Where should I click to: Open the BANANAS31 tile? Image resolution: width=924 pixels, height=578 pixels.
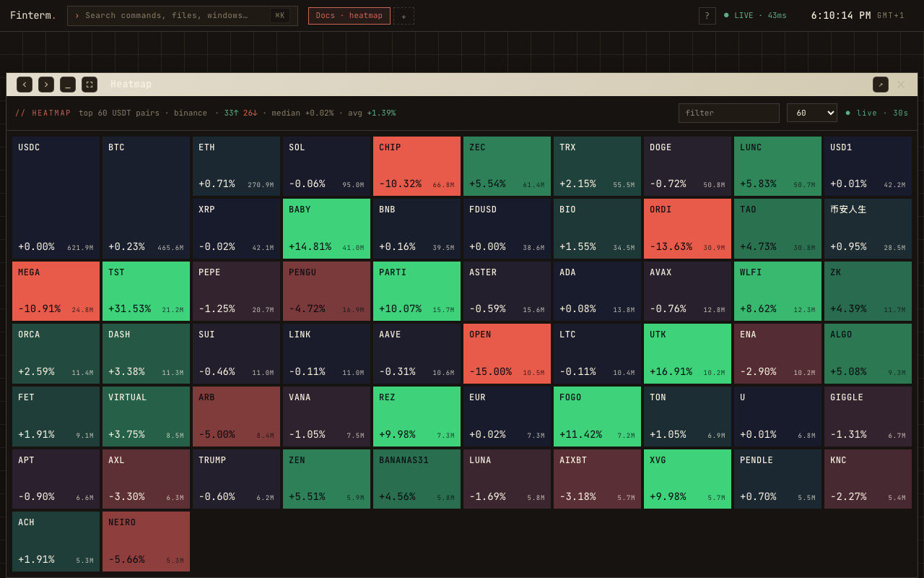pyautogui.click(x=417, y=479)
